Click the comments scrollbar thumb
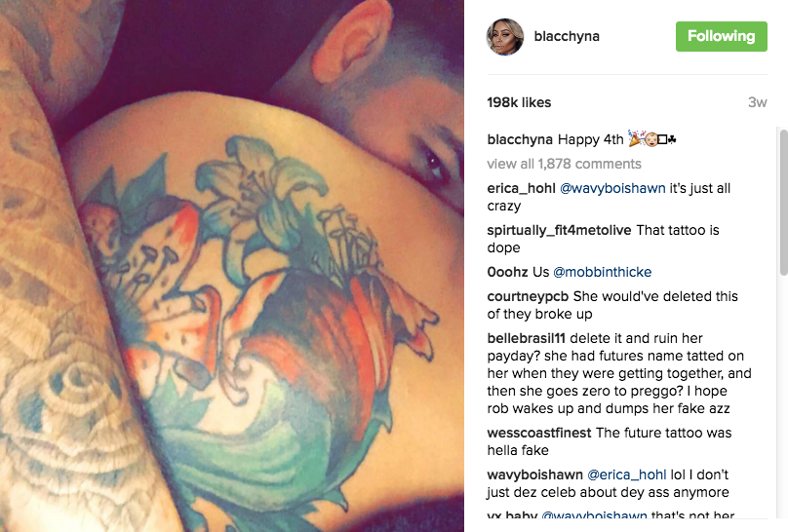This screenshot has width=788, height=532. (x=783, y=203)
